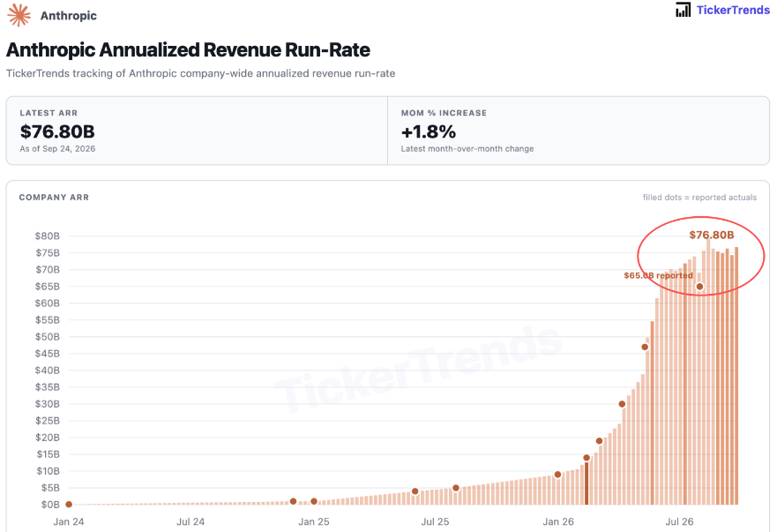Viewport: 777px width, 532px height.
Task: Click the 'Jan 25' x-axis label
Action: [314, 521]
